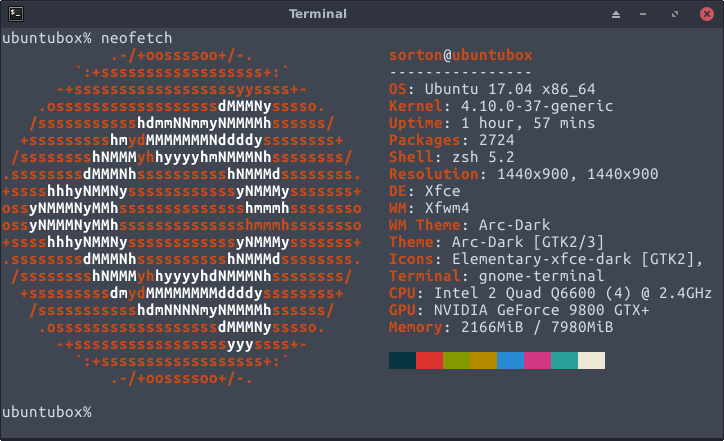The height and width of the screenshot is (441, 724).
Task: Click the Icons Elementary-xfce-dark line
Action: click(x=546, y=260)
